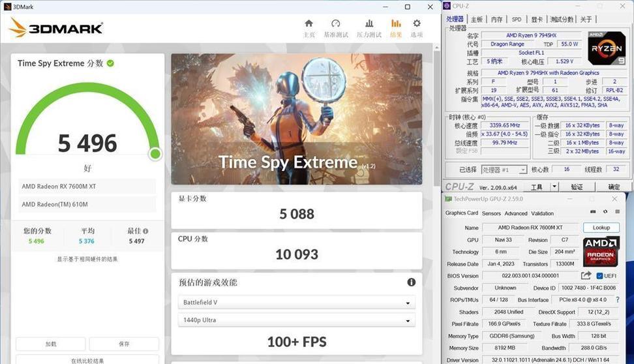This screenshot has height=364, width=634.
Task: Click the green verified checkmark beside score title
Action: [x=110, y=63]
